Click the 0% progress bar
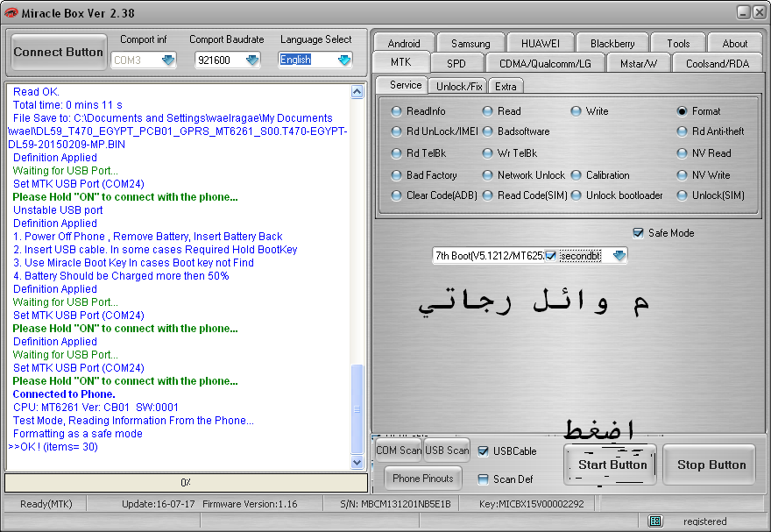Screen dimensions: 771x532 click(x=186, y=482)
